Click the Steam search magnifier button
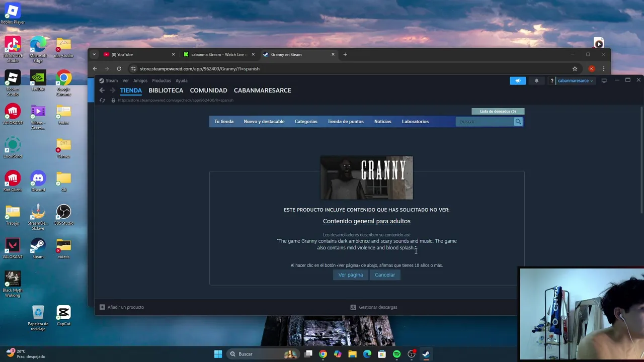 tap(518, 122)
